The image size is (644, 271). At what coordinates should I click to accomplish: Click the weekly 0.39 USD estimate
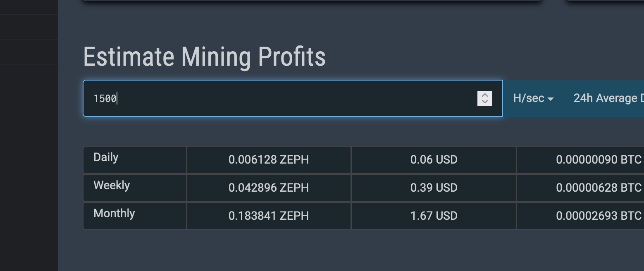coord(434,188)
